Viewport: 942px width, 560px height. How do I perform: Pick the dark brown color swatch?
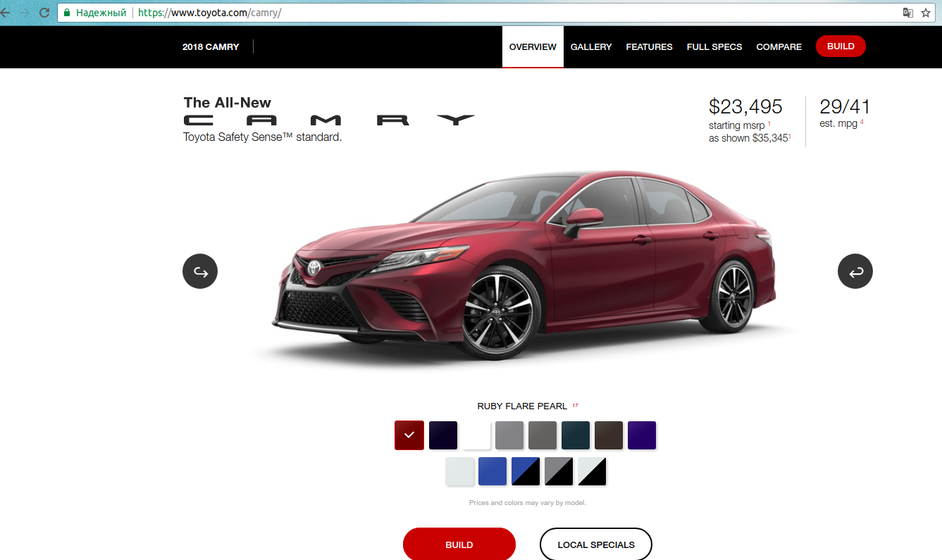coord(609,435)
